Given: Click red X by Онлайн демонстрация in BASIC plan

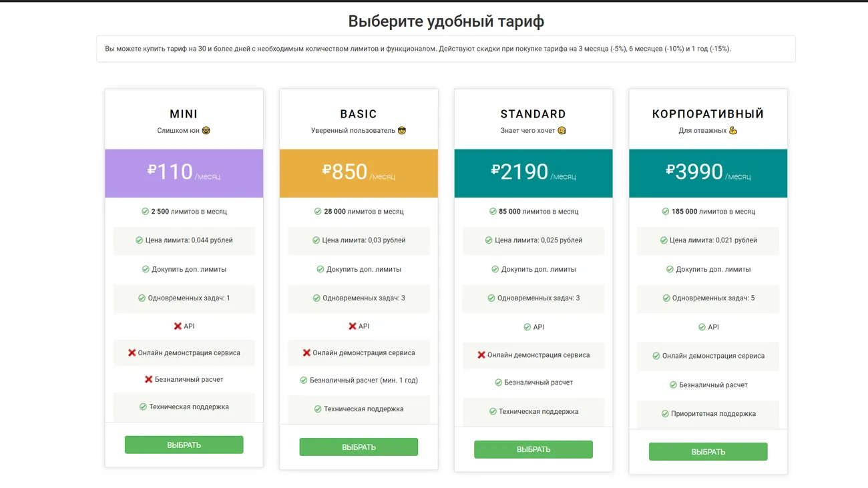Looking at the screenshot, I should pyautogui.click(x=306, y=353).
